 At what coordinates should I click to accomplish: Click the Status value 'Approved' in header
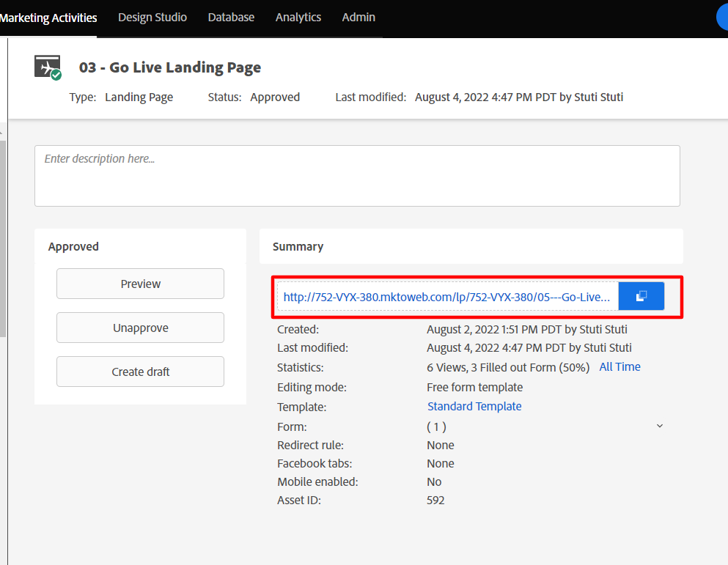coord(275,97)
